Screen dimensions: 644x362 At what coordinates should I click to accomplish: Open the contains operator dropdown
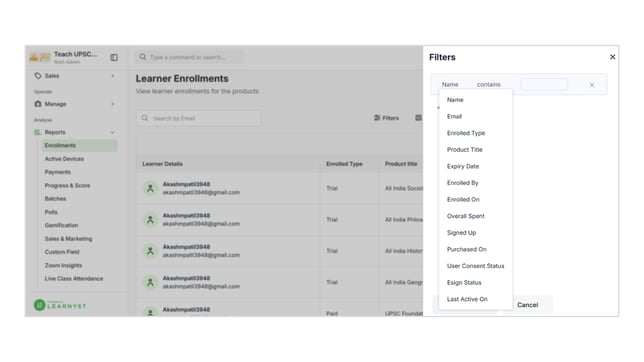[x=489, y=84]
